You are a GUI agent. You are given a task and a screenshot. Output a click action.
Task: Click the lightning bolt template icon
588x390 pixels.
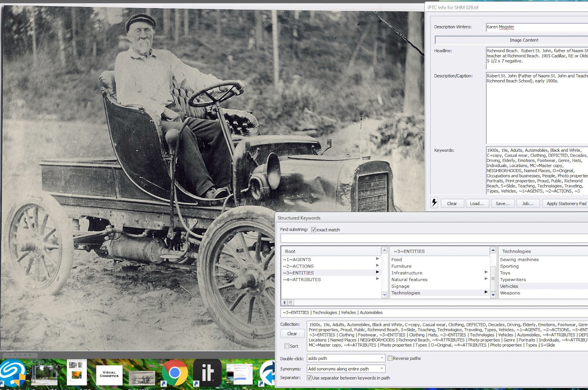point(434,203)
